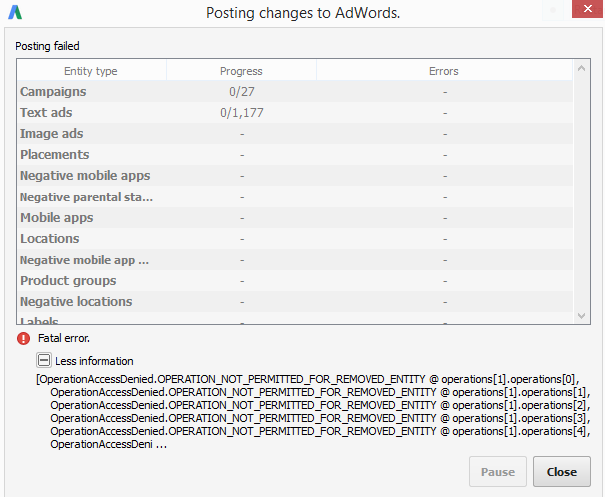Select the Image ads row

coord(295,134)
